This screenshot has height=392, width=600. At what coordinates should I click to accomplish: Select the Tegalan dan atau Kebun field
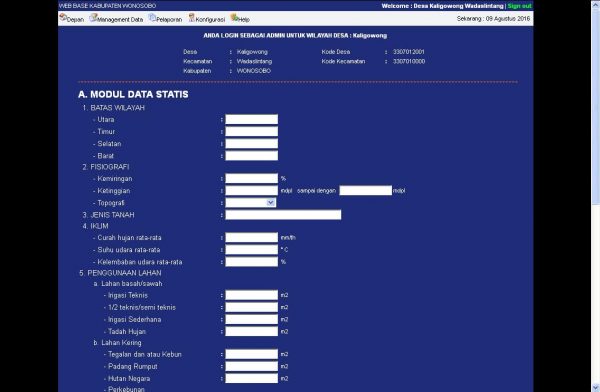pos(251,354)
